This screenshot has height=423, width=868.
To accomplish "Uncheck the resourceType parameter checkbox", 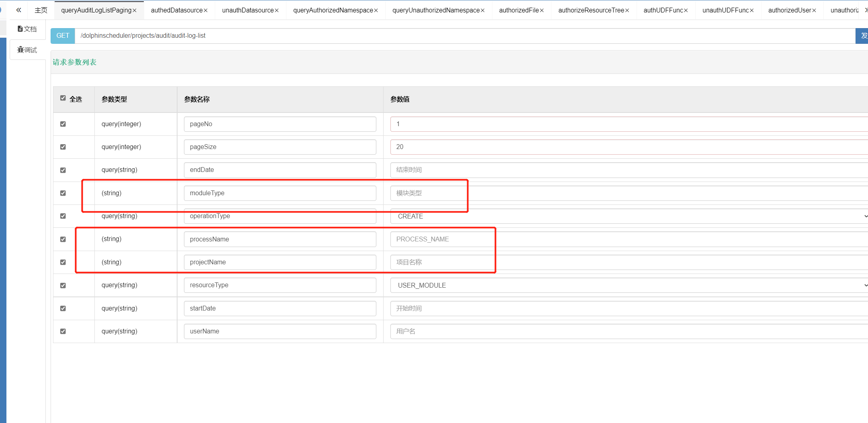I will (63, 286).
